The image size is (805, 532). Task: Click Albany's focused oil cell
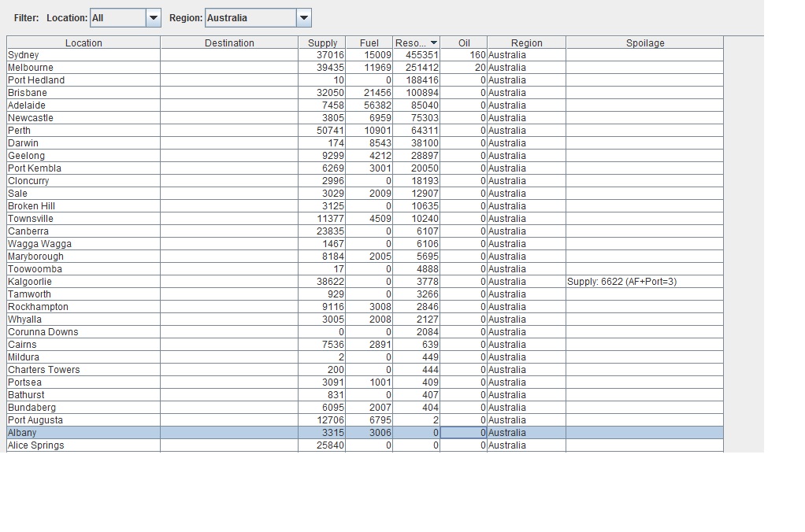tap(464, 433)
